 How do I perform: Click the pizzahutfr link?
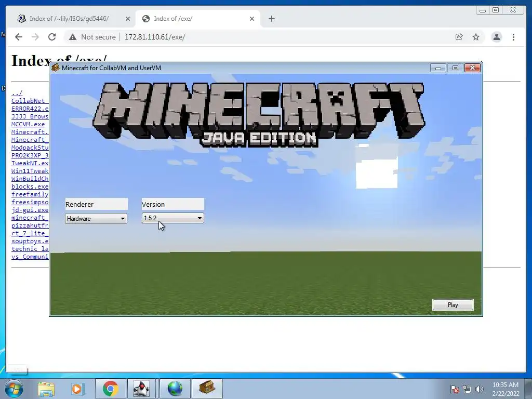[x=30, y=225]
